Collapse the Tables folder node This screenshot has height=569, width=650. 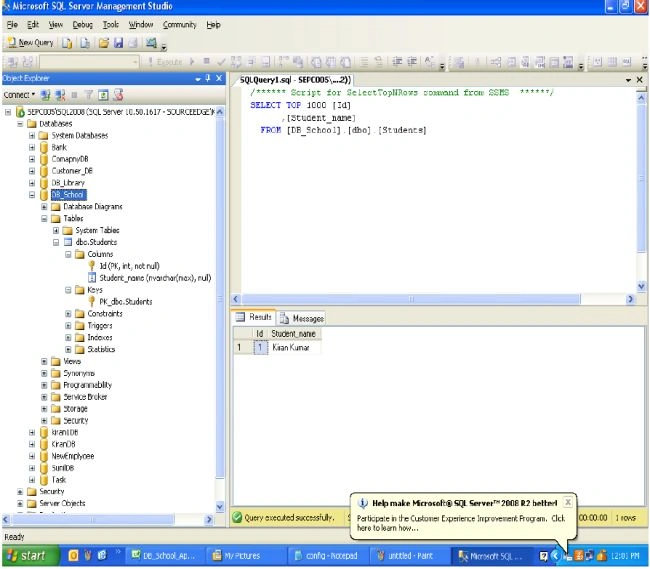44,218
